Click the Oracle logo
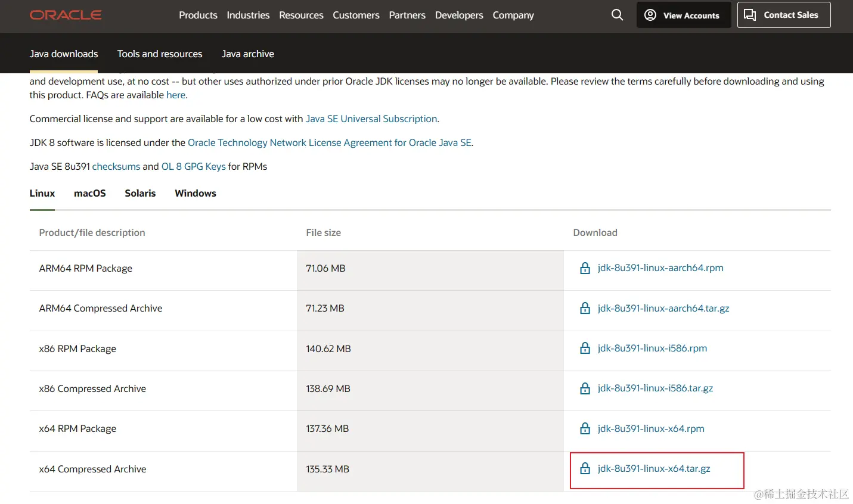This screenshot has width=853, height=504. 66,15
